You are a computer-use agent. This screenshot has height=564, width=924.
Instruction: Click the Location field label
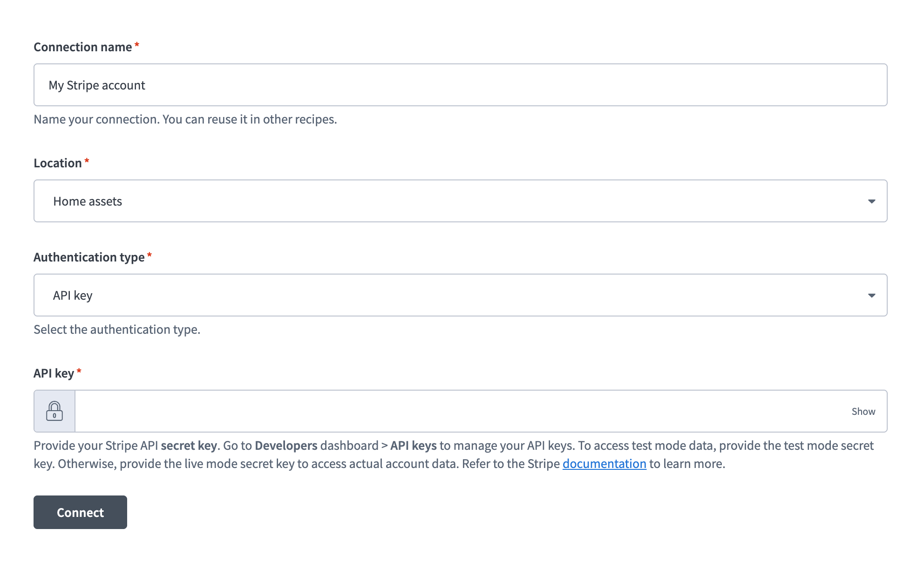pos(58,163)
